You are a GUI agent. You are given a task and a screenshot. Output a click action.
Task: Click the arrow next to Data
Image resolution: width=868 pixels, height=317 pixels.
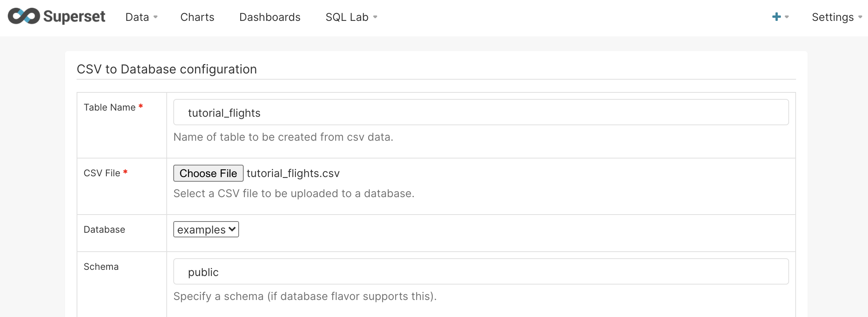coord(155,17)
